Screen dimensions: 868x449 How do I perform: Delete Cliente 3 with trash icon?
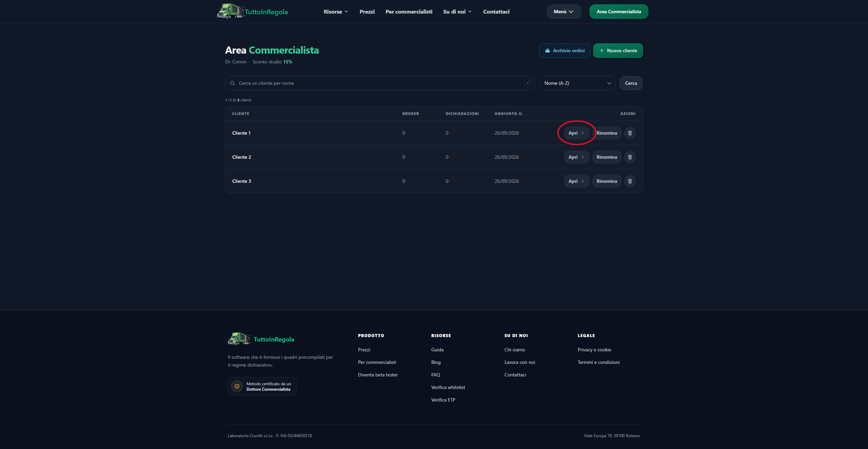pyautogui.click(x=630, y=181)
